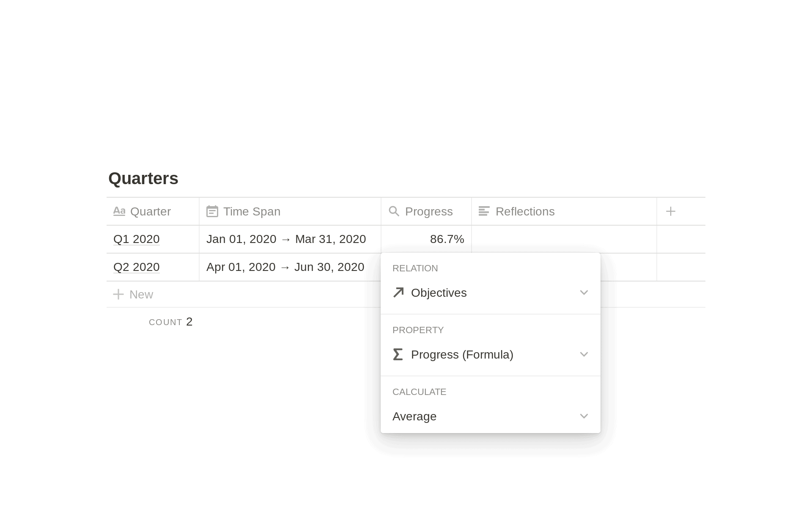Select the Reflections column header
The height and width of the screenshot is (508, 812).
point(525,211)
